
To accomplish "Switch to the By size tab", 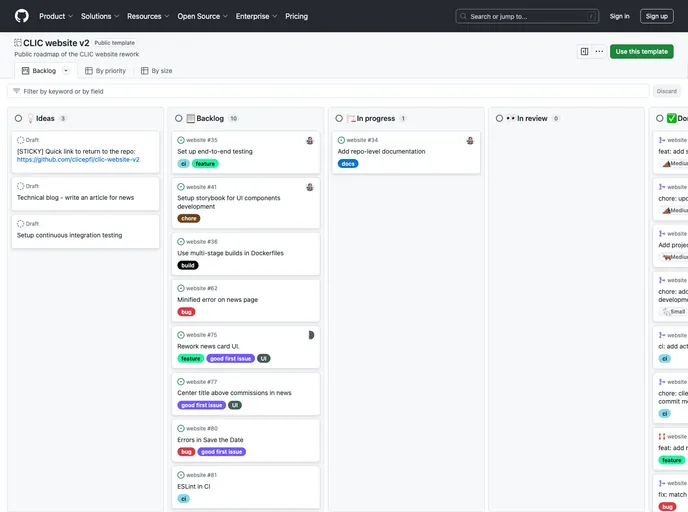I will [x=157, y=71].
